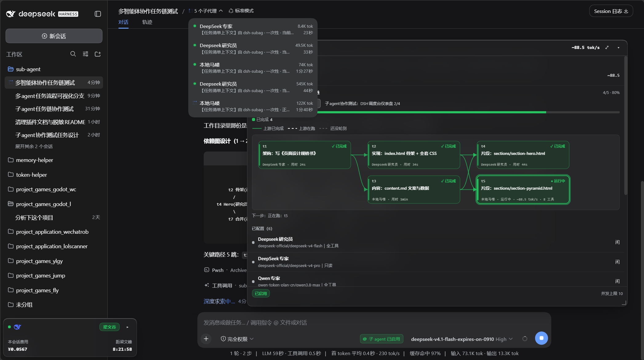Switch mode via 标准模式 button
This screenshot has width=644, height=360.
point(241,11)
